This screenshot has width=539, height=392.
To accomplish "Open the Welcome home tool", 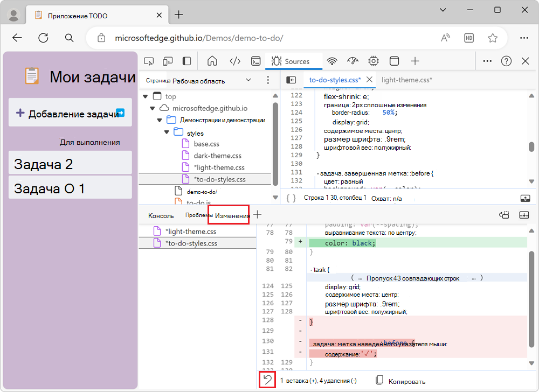I will [212, 61].
